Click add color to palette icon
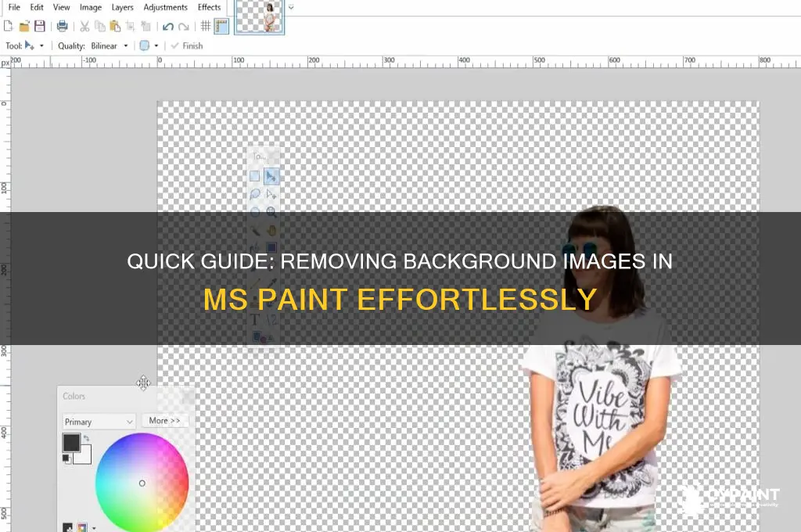801x532 pixels. pyautogui.click(x=67, y=527)
